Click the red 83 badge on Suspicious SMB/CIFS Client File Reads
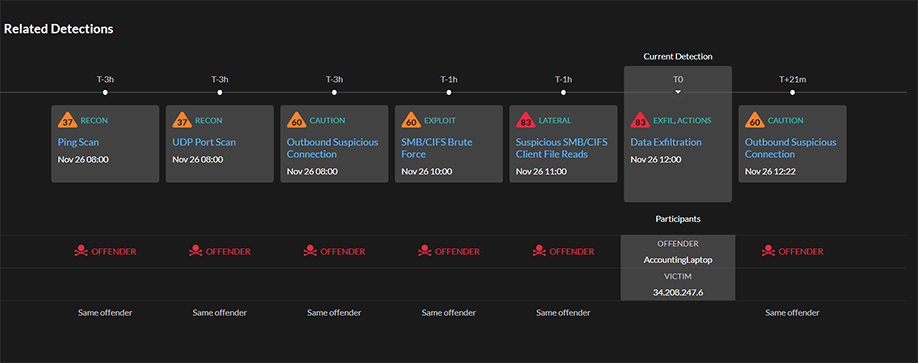Viewport: 918px width, 363px height. (523, 121)
